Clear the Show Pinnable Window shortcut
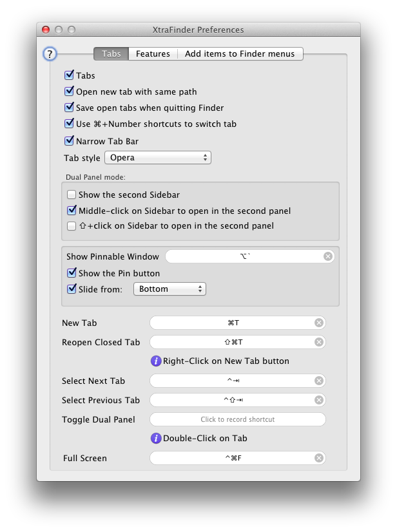This screenshot has width=397, height=532. coord(327,256)
